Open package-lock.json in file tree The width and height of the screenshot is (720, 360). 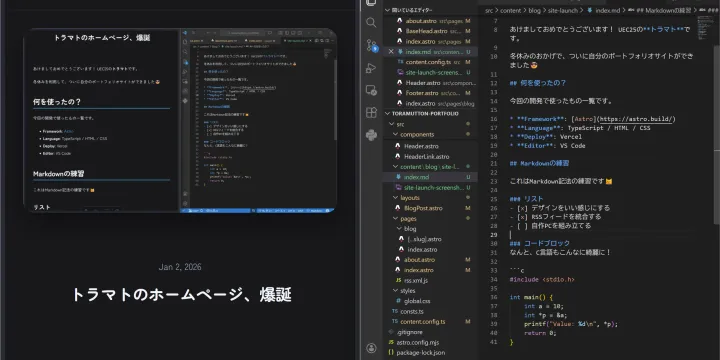[x=421, y=353]
